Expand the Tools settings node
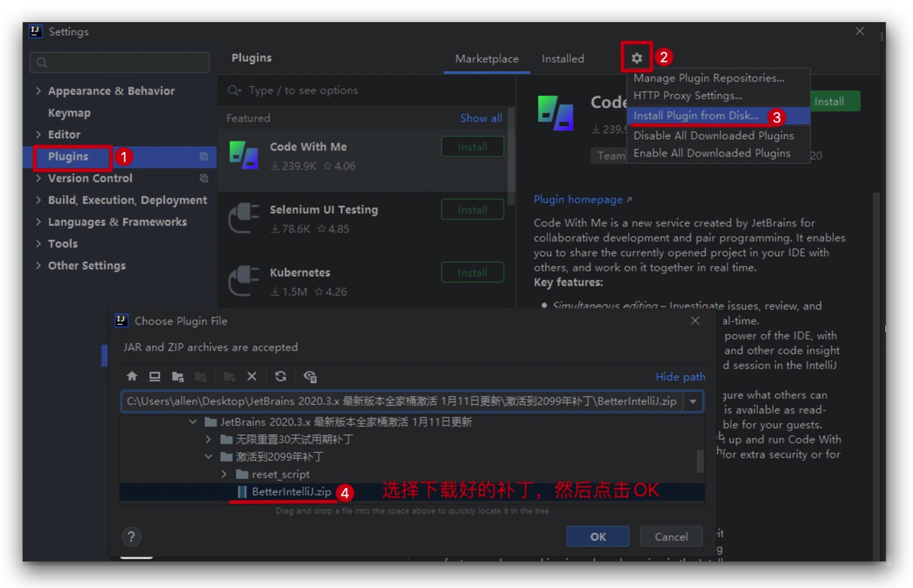The width and height of the screenshot is (913, 588). (38, 243)
